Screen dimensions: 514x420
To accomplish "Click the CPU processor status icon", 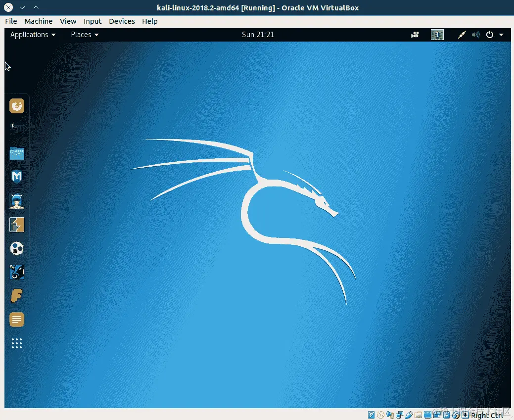I will 446,415.
